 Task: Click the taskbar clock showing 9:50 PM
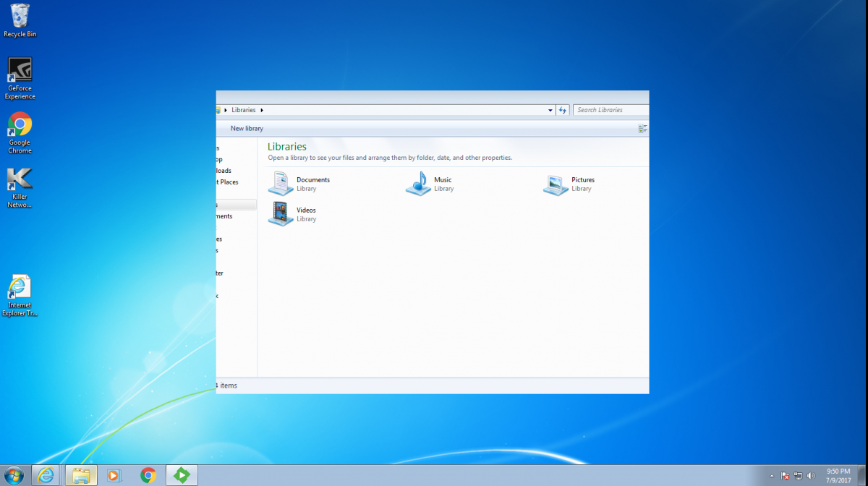coord(838,475)
